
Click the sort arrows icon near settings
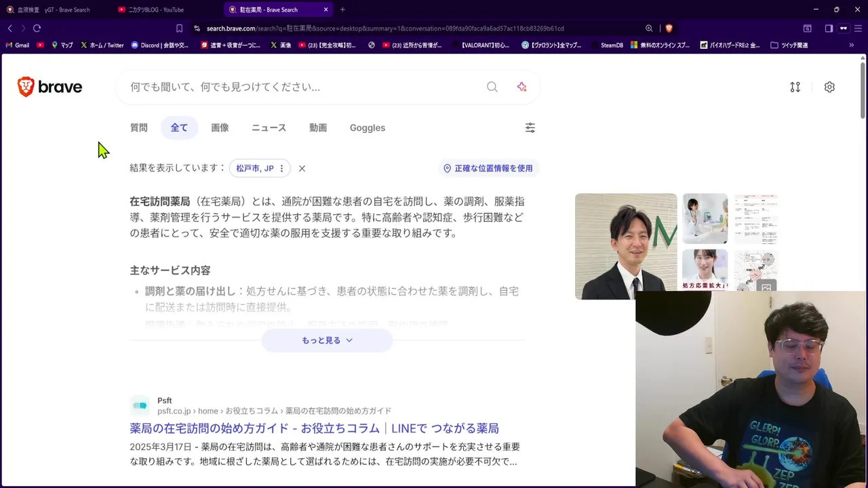795,87
